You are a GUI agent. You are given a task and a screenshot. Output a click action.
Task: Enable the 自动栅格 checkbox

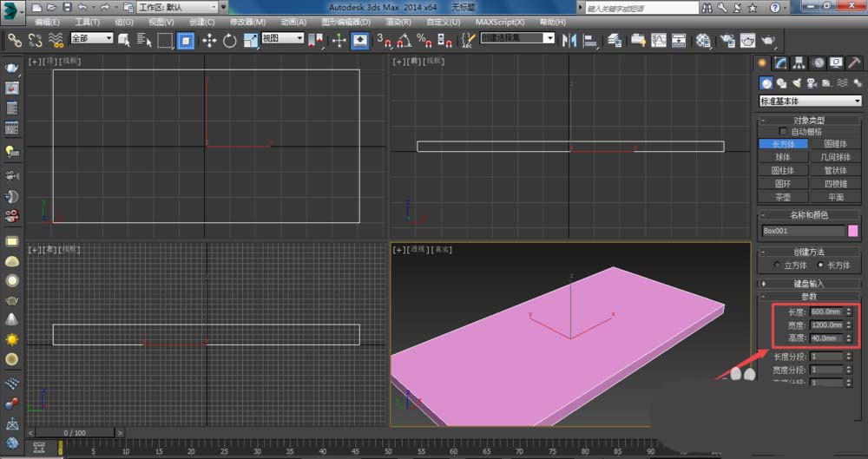tap(783, 131)
